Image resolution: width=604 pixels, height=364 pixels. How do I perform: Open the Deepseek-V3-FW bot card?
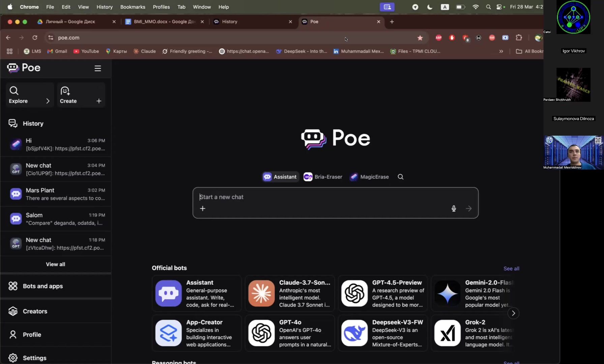[383, 333]
